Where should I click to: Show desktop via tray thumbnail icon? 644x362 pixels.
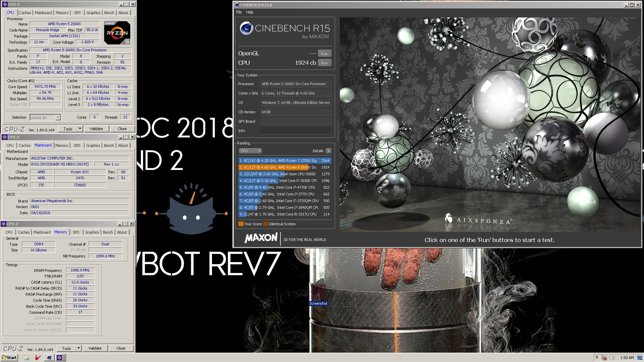tap(640, 358)
